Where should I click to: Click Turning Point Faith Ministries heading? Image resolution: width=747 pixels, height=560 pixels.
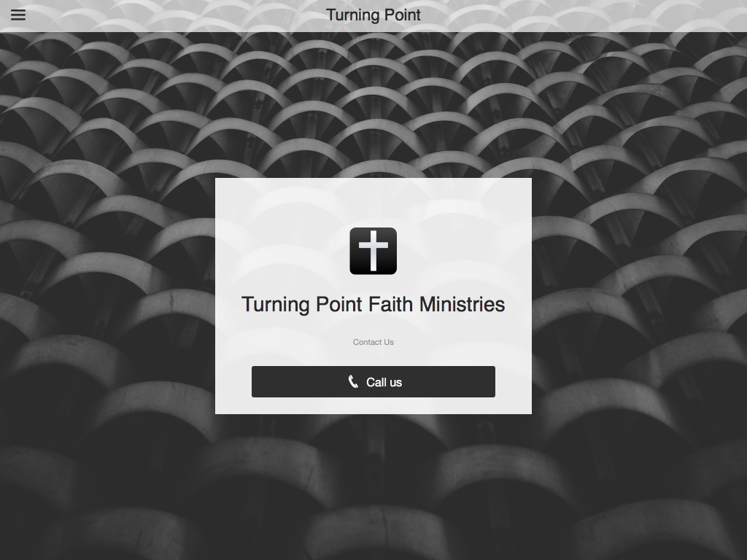tap(373, 304)
